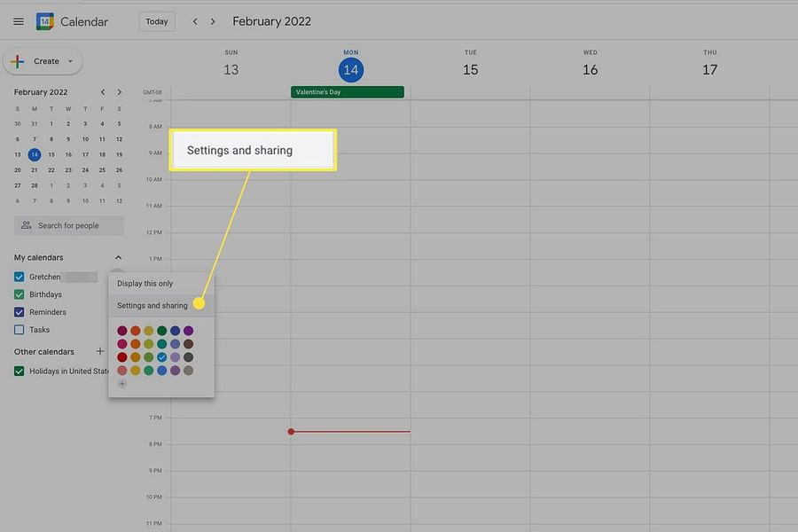Screen dimensions: 798x532
Task: Advance the mini calendar to March
Action: tap(119, 91)
